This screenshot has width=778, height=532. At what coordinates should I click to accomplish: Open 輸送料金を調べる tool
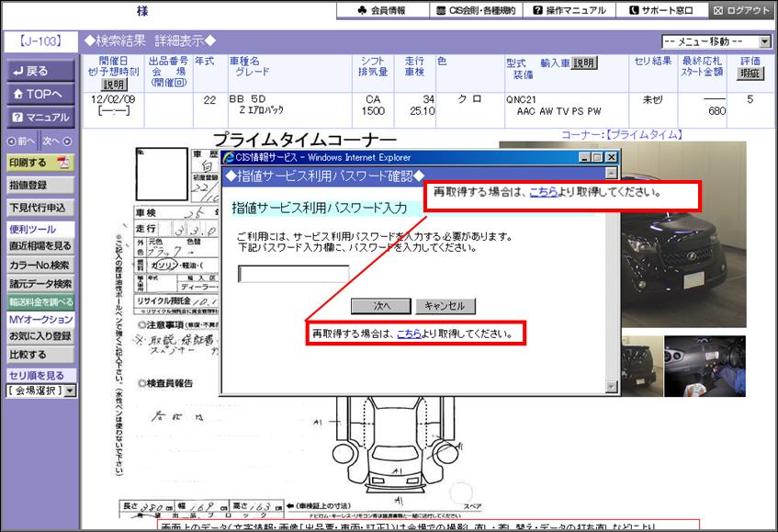pos(40,302)
